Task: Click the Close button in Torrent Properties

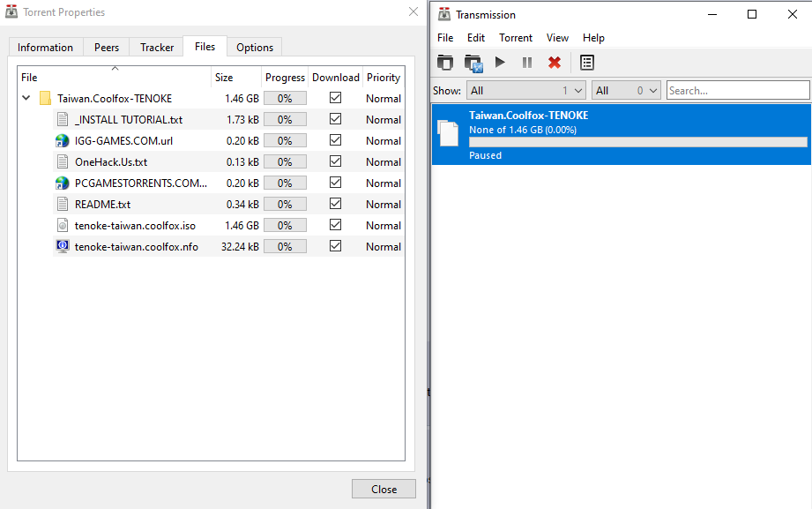Action: (x=384, y=489)
